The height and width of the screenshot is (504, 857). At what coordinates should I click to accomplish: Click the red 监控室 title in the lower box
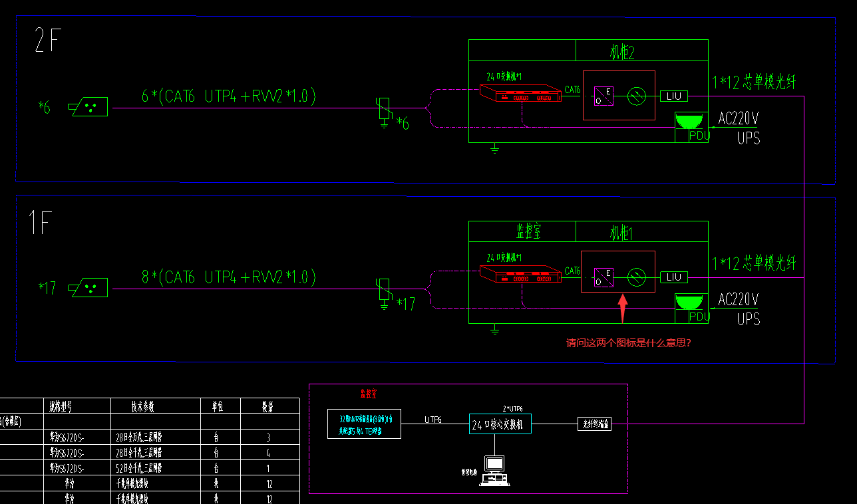[369, 394]
